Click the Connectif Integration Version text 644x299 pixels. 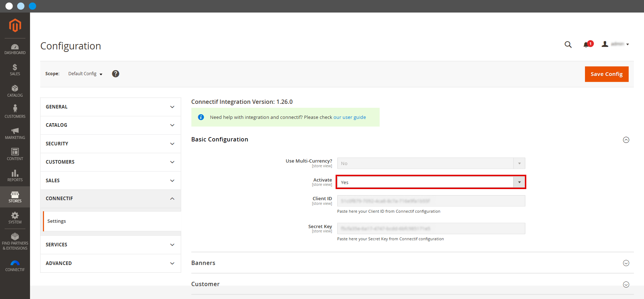(242, 102)
